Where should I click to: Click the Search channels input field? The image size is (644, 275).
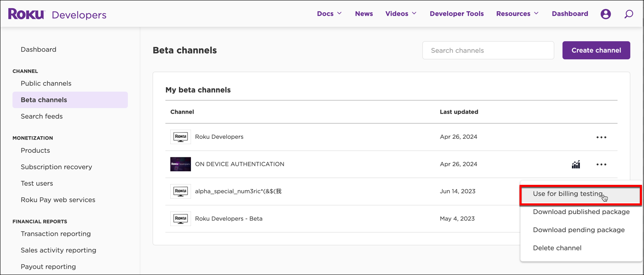click(x=488, y=50)
